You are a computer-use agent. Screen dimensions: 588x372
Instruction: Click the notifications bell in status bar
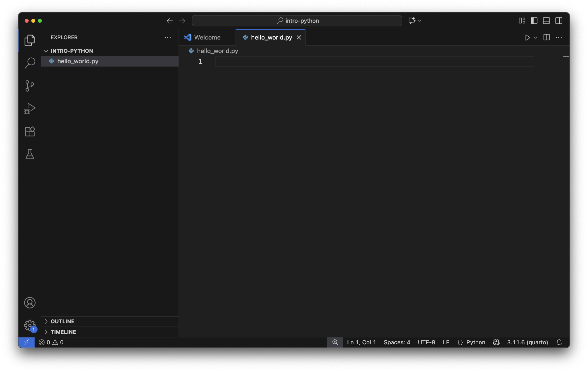click(559, 342)
